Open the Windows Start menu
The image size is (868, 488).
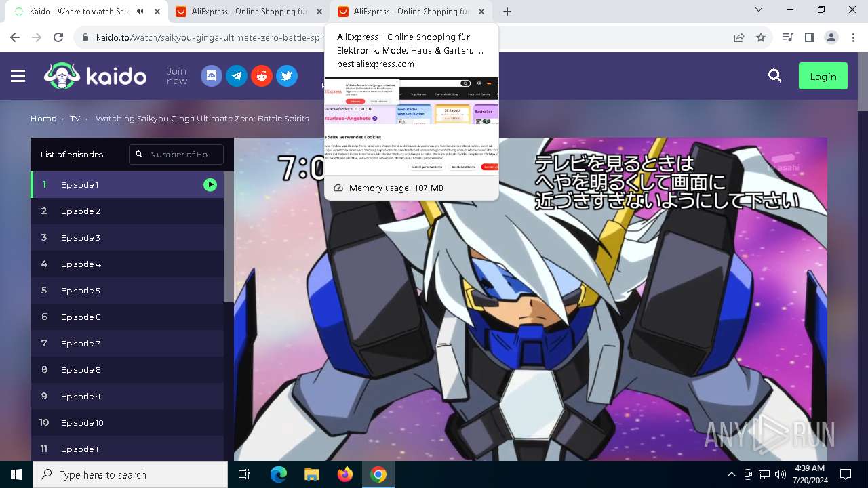[x=16, y=474]
